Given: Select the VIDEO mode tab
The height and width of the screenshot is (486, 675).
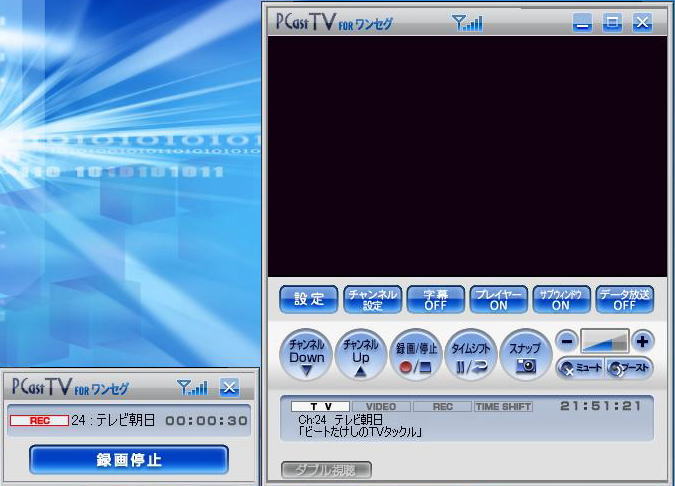Looking at the screenshot, I should click(381, 406).
